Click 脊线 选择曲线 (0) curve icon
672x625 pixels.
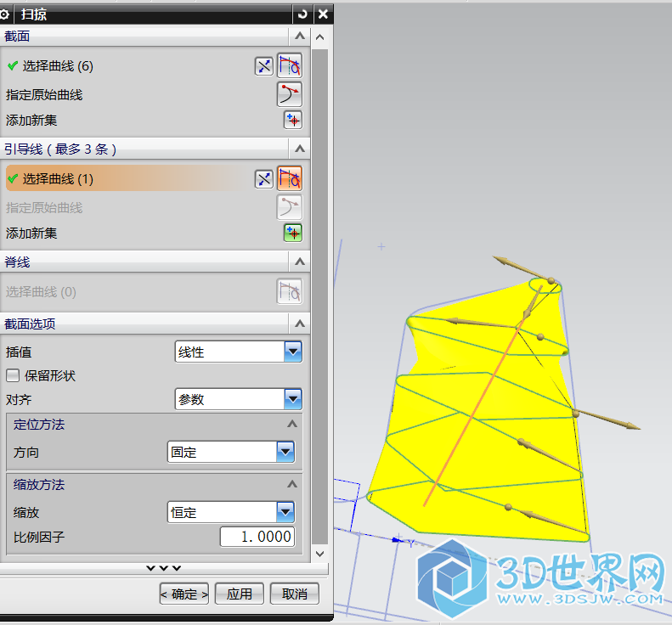pos(290,292)
